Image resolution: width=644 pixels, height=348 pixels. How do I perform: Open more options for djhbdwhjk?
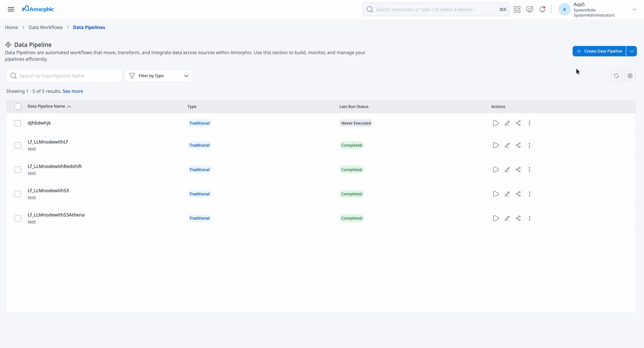point(529,123)
